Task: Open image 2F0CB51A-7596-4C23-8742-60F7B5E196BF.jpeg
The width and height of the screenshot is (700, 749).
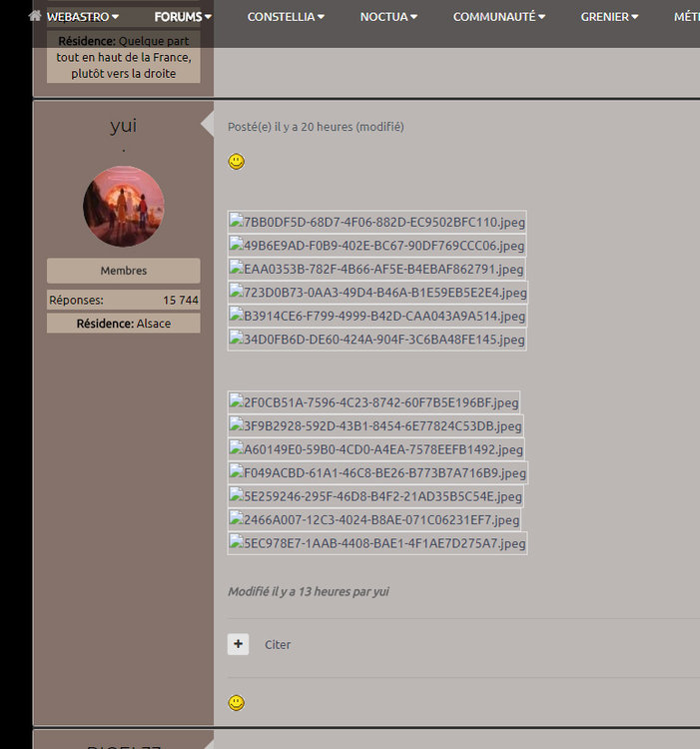Action: click(373, 402)
